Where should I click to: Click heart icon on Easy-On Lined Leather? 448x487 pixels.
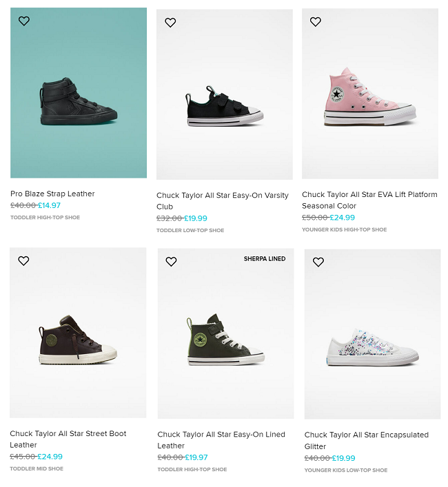[171, 262]
